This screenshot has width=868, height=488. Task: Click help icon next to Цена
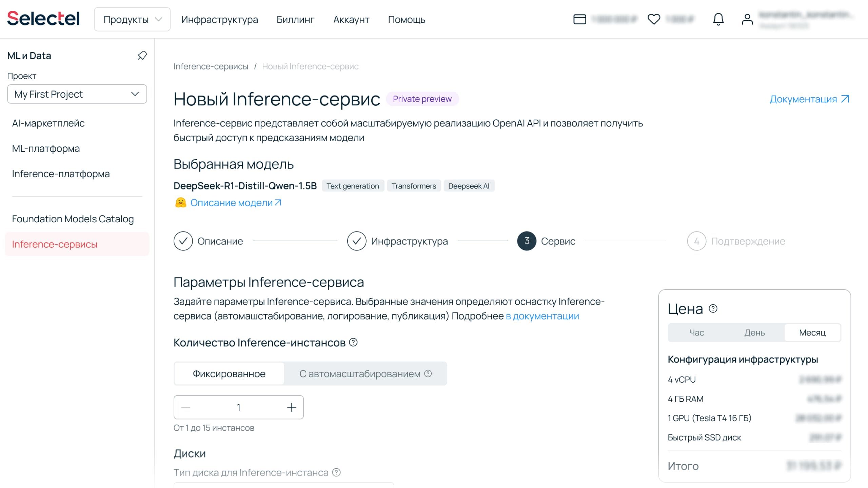coord(713,308)
